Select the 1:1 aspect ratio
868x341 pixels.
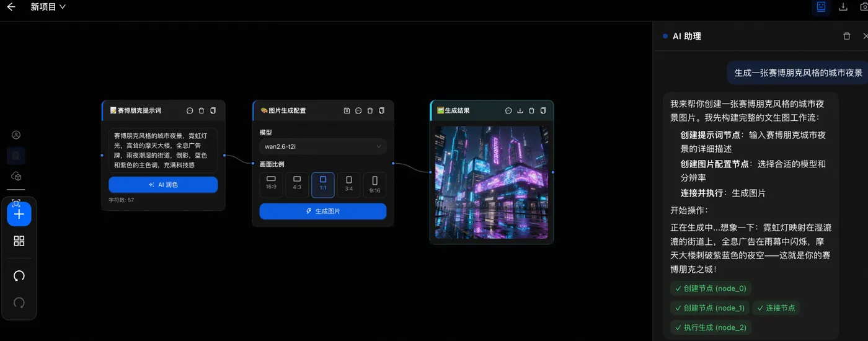pos(323,184)
